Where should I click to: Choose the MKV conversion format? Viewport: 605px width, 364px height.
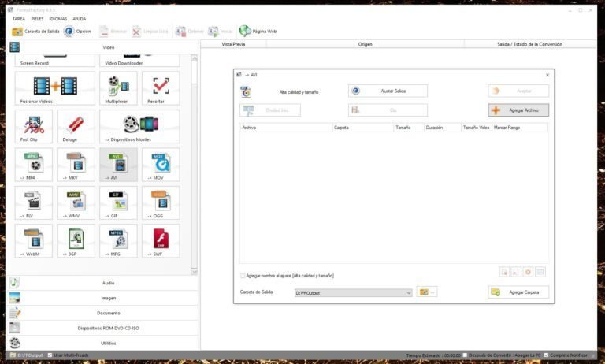pyautogui.click(x=76, y=165)
